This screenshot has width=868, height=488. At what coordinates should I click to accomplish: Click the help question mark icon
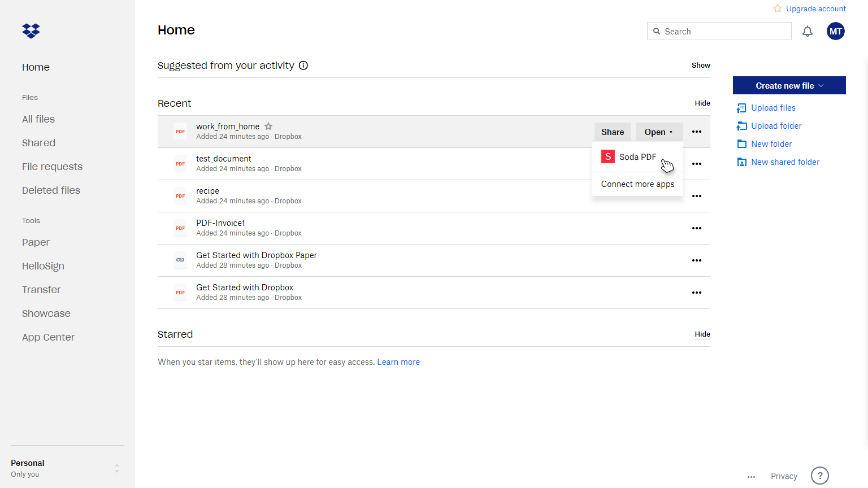tap(819, 476)
